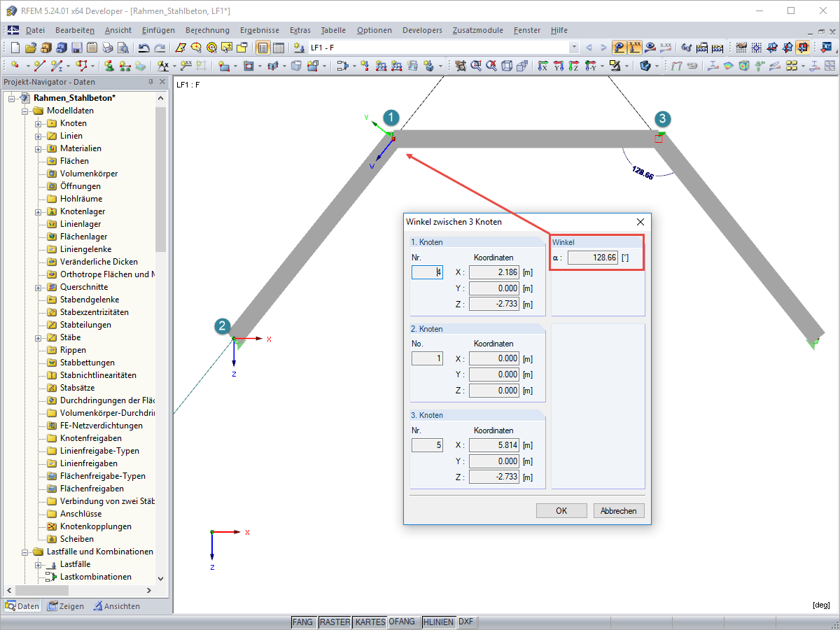
Task: Pin the Projekt-Navigator panel
Action: pyautogui.click(x=150, y=82)
